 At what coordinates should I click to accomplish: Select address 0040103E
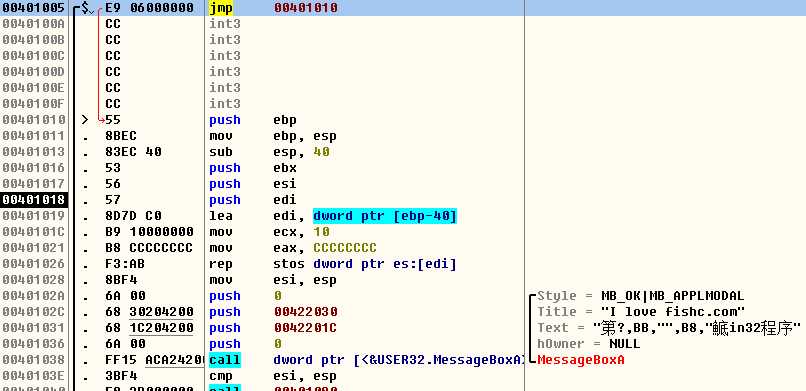click(x=33, y=376)
